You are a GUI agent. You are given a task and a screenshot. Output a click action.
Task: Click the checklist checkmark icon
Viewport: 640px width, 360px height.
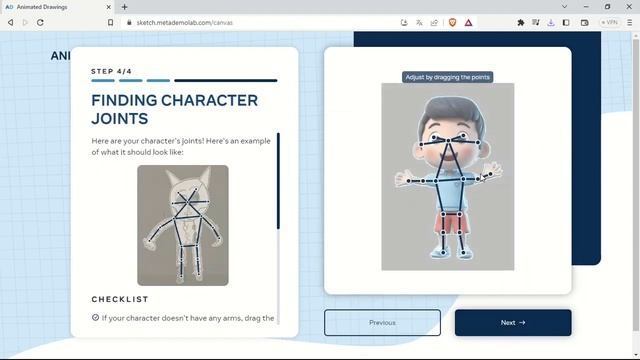tap(96, 317)
